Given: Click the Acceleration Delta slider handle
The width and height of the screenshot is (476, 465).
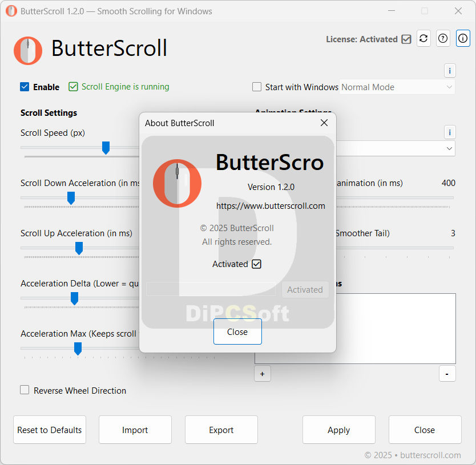Looking at the screenshot, I should click(74, 298).
